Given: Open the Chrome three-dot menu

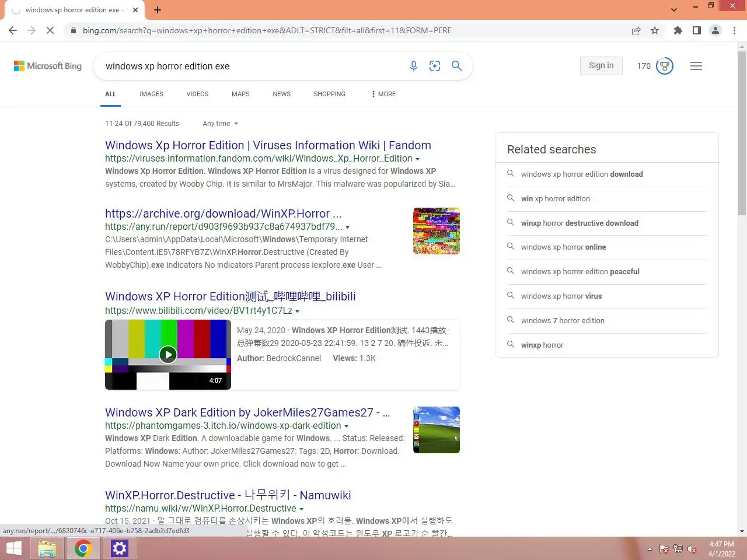Looking at the screenshot, I should [x=734, y=30].
